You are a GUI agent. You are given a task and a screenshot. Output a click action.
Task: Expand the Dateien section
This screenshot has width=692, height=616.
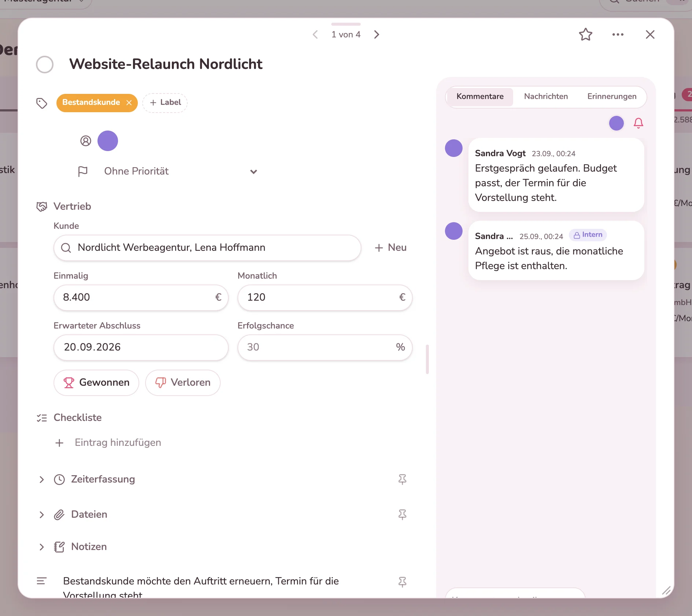pyautogui.click(x=41, y=515)
